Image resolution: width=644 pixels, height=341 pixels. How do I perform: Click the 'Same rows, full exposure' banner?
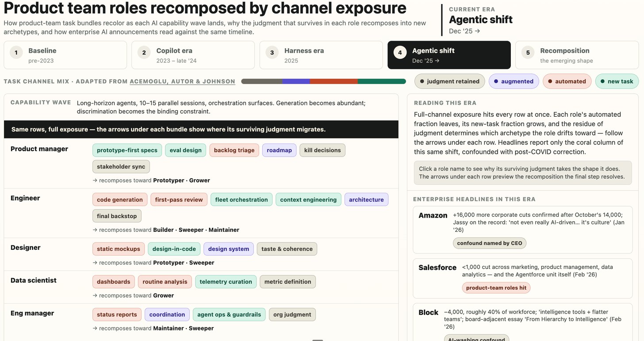(x=201, y=130)
